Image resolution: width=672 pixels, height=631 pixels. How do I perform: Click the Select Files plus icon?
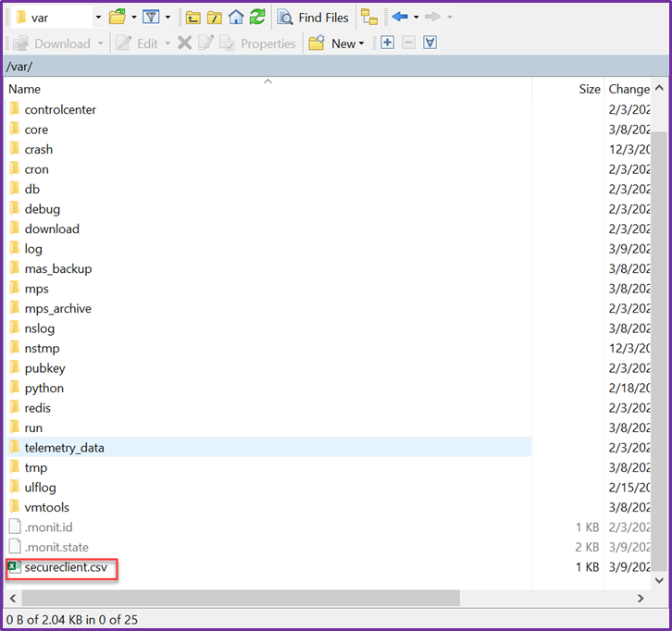tap(388, 43)
